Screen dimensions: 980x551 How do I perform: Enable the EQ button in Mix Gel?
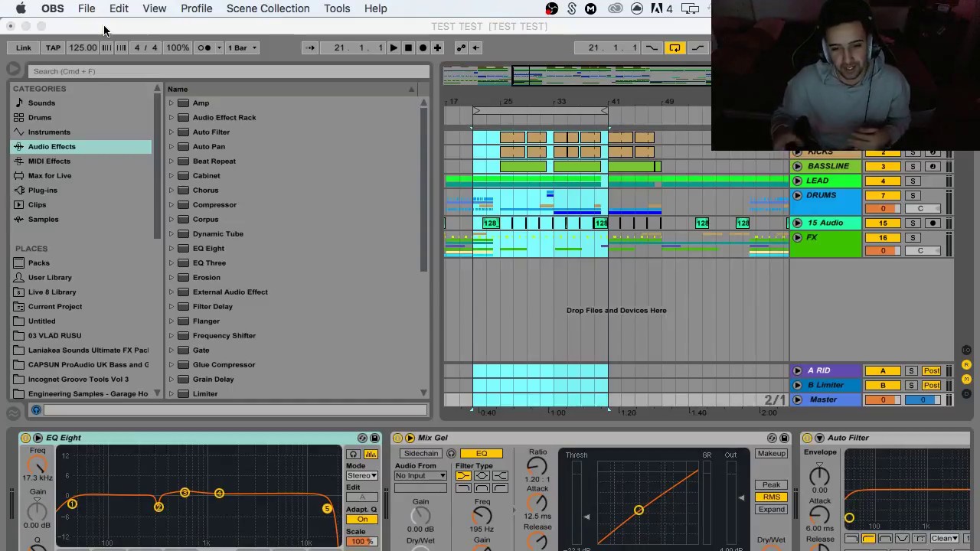[x=482, y=454]
